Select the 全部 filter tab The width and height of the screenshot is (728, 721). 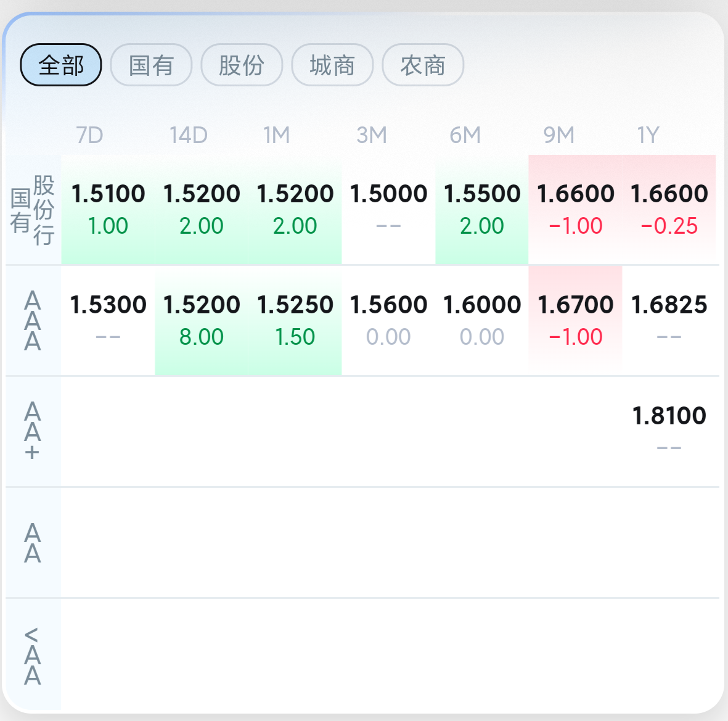tap(61, 65)
